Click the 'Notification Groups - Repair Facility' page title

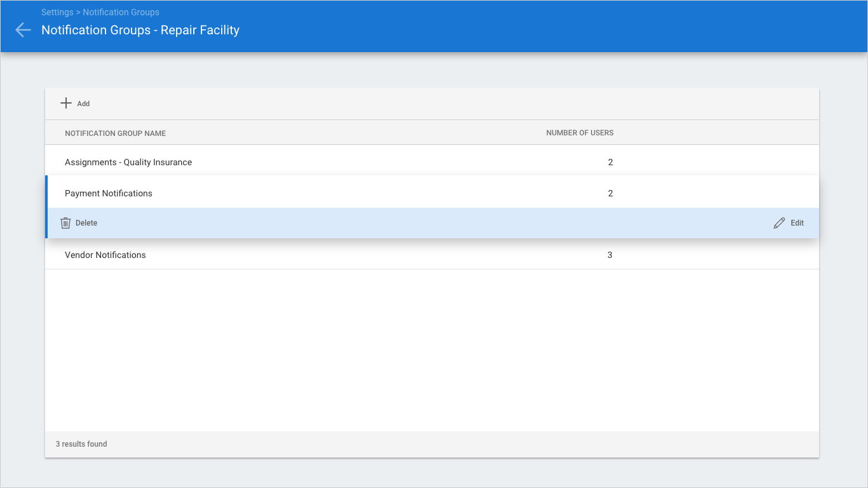click(140, 30)
